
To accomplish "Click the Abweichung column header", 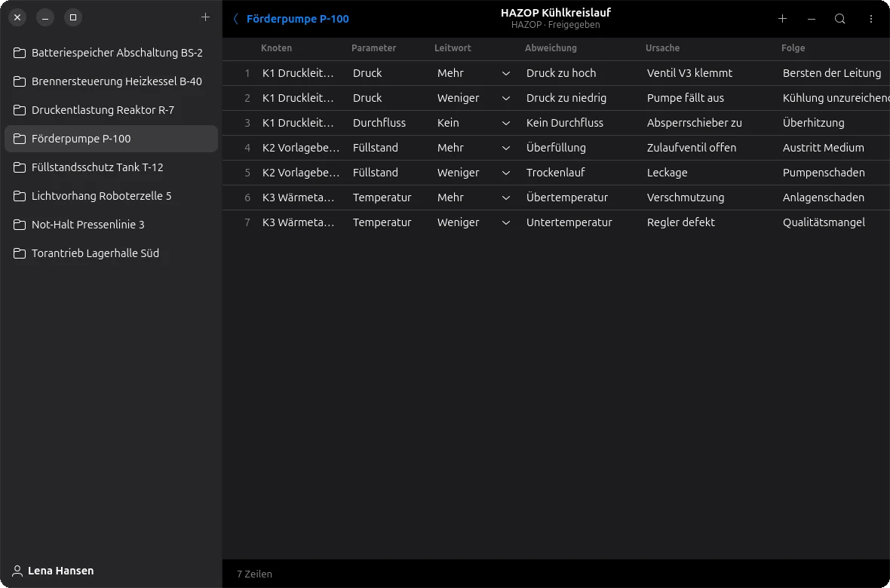I will 551,48.
